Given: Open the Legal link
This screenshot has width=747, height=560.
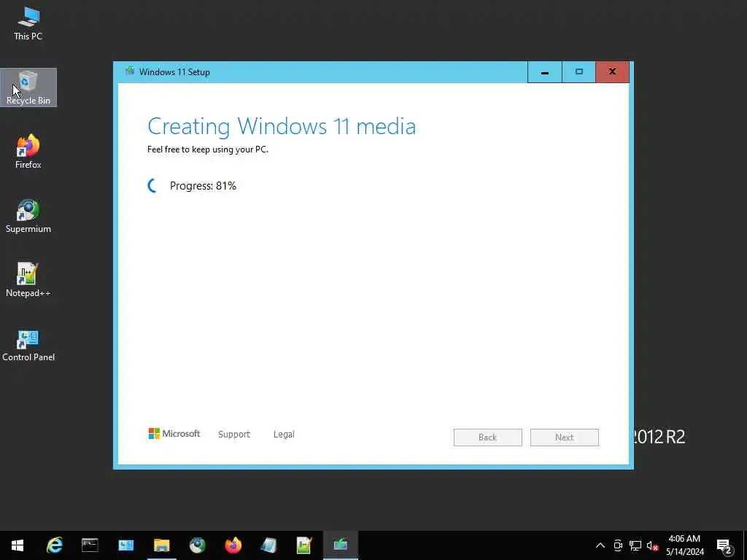Looking at the screenshot, I should pos(284,435).
